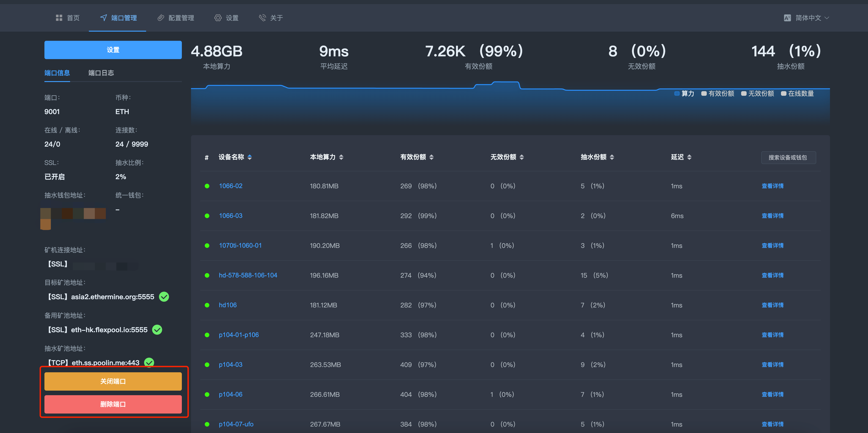Open the 配置管理 menu item

(181, 18)
